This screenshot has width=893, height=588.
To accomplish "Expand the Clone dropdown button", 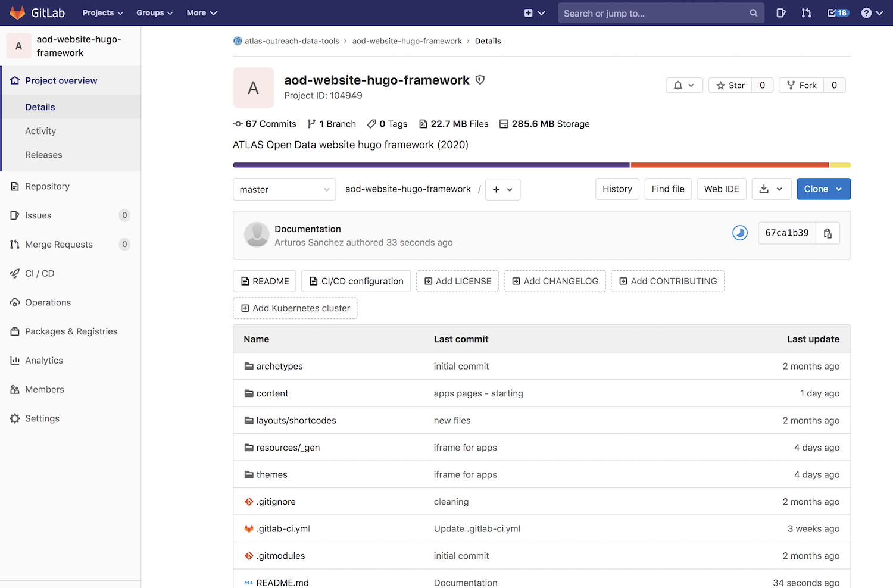I will (823, 189).
